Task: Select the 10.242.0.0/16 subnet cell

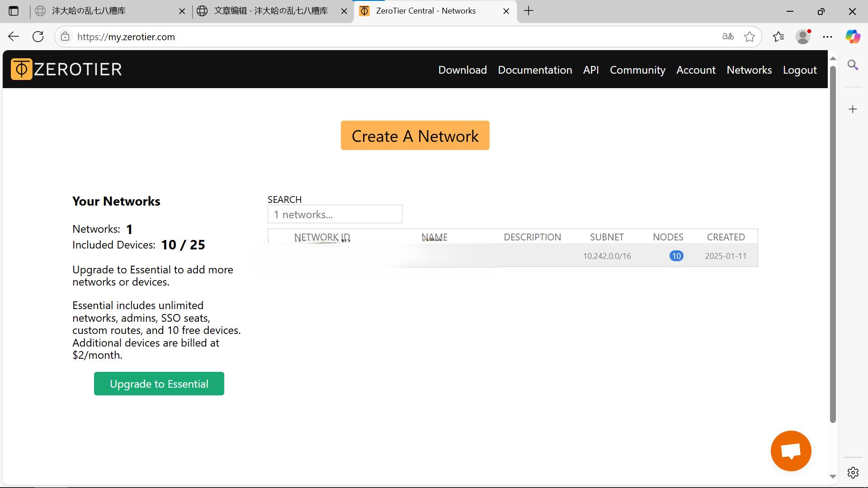Action: [607, 256]
